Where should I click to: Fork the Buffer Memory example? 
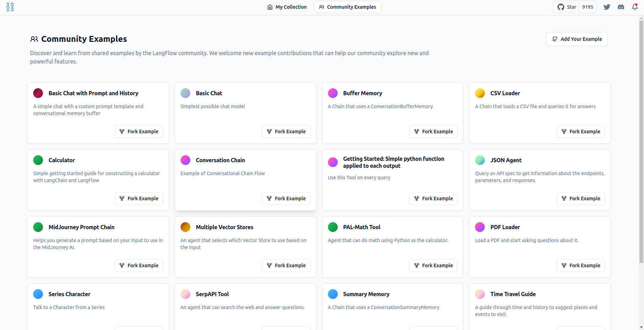tap(433, 132)
